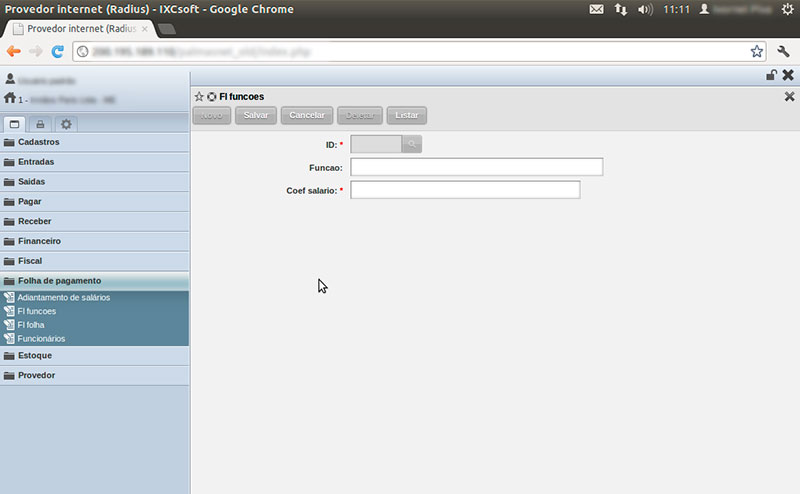The height and width of the screenshot is (494, 800).
Task: Collapse the Folha de pagamento folder
Action: tap(94, 281)
